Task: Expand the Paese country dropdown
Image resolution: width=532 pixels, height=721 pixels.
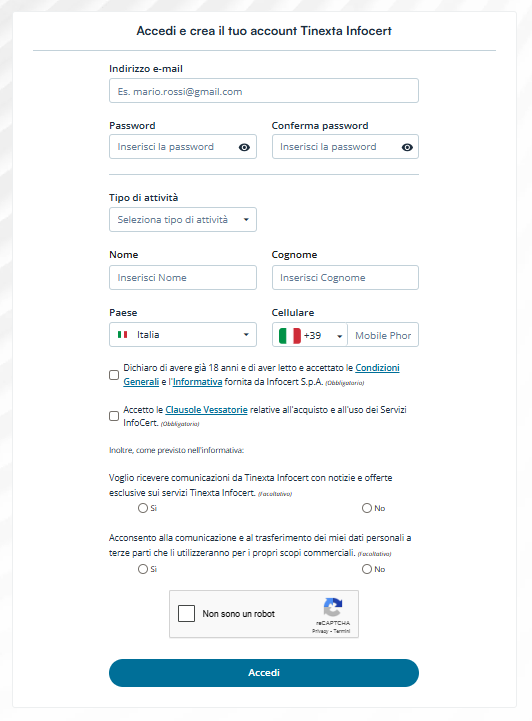Action: coord(183,334)
